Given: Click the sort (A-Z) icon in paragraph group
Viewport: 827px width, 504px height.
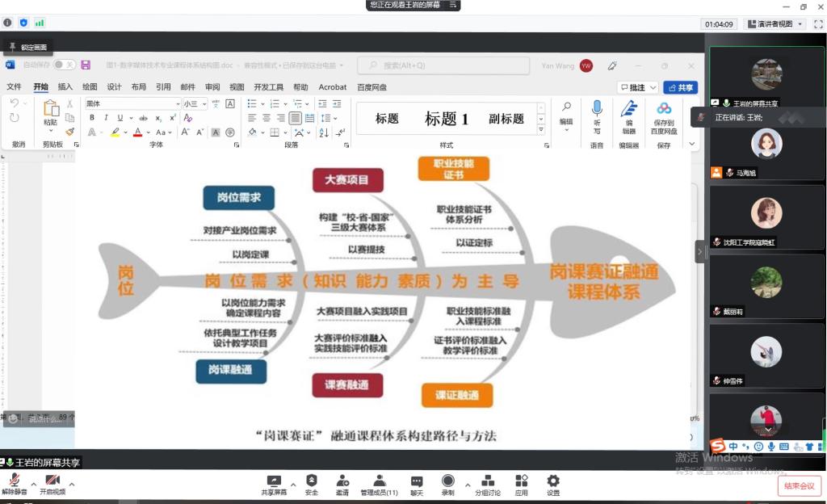Looking at the screenshot, I should point(324,132).
